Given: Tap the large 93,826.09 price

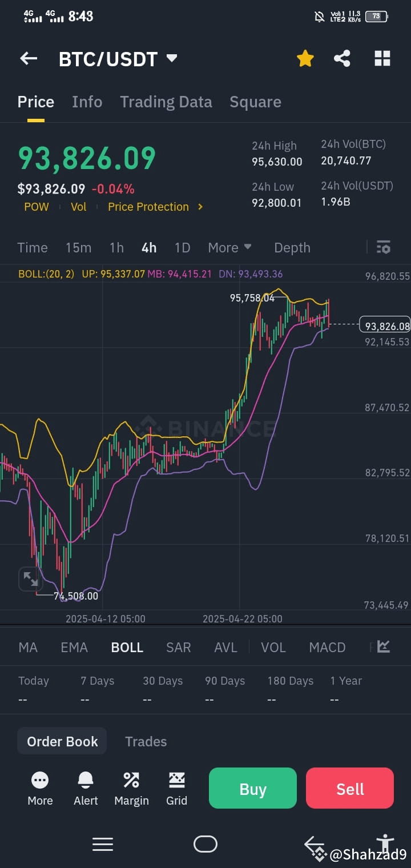Looking at the screenshot, I should tap(87, 158).
